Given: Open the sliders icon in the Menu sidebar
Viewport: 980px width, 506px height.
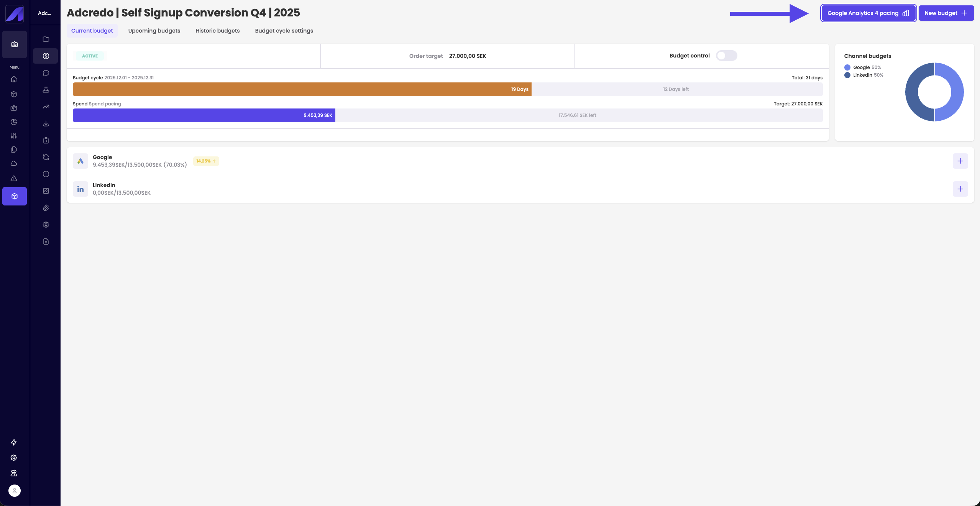Looking at the screenshot, I should coord(14,136).
